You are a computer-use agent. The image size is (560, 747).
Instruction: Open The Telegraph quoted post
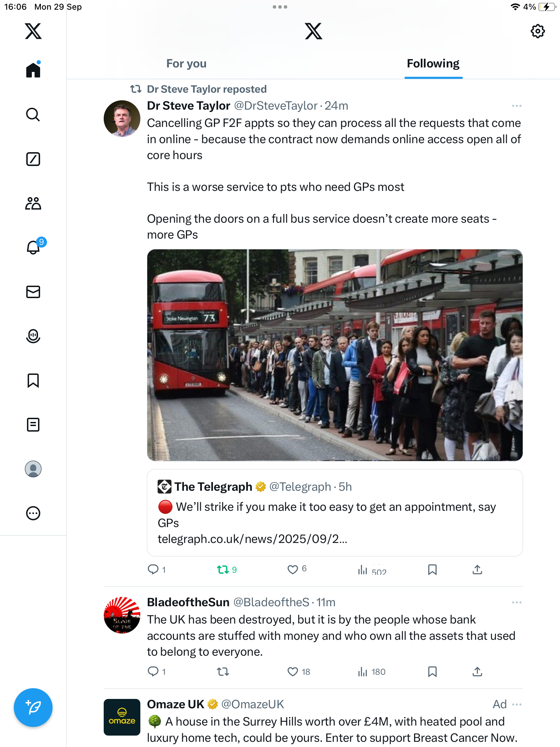tap(335, 513)
